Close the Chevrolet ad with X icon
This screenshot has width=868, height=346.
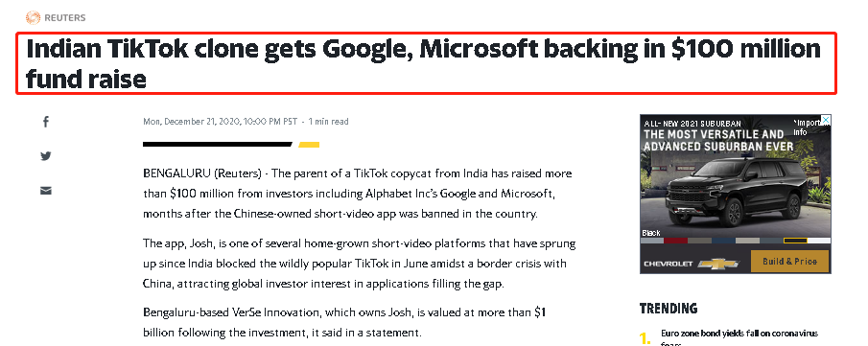coord(826,120)
